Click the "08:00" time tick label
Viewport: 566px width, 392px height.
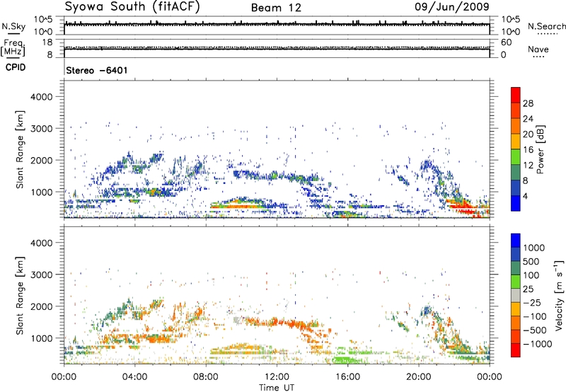tap(206, 377)
